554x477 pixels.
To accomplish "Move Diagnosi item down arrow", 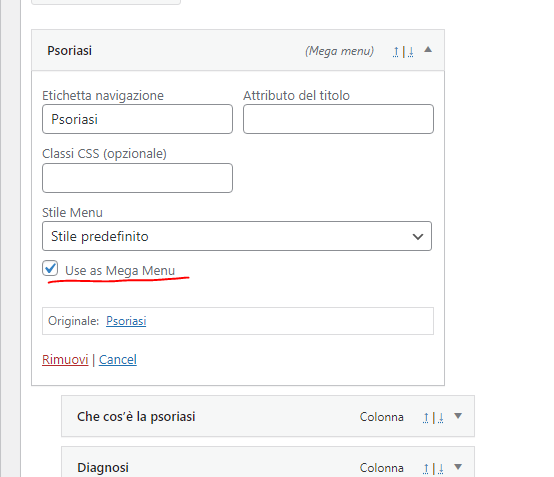I will 441,469.
